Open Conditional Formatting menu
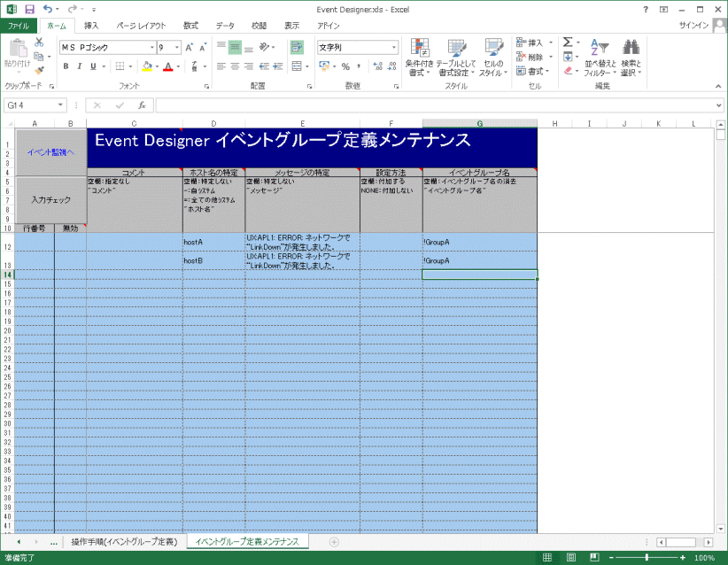 tap(419, 58)
